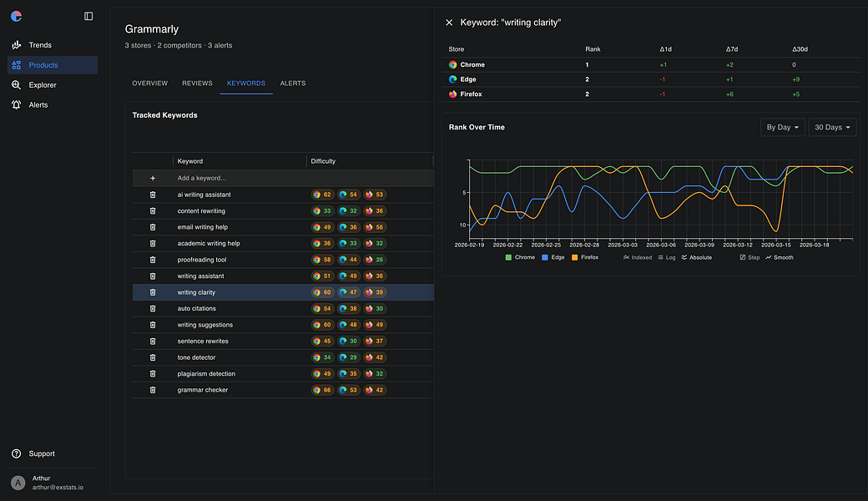The image size is (868, 501).
Task: Close the 'writing clarity' keyword panel
Action: click(x=449, y=23)
